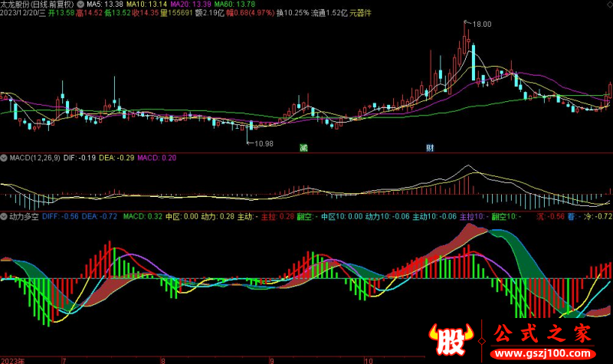Click the 翻空: - label
Screen dimensions: 613x364
pyautogui.click(x=307, y=217)
